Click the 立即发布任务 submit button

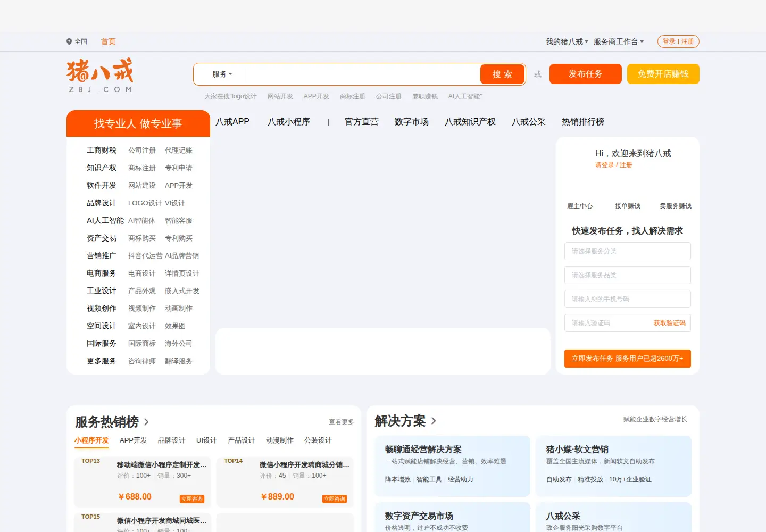628,359
